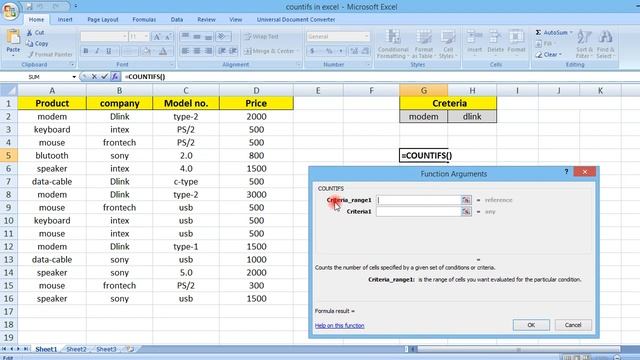Click the AutoSum sigma icon
The height and width of the screenshot is (360, 640).
click(x=538, y=32)
